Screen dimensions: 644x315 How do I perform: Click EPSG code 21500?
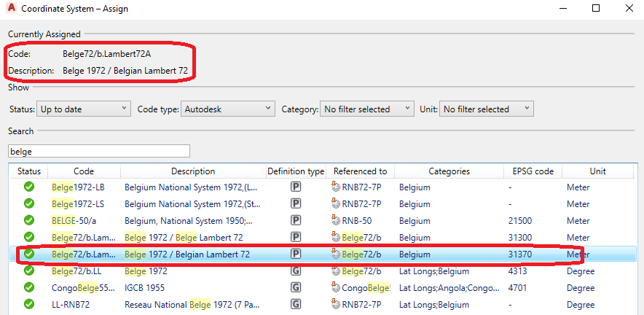click(x=520, y=221)
